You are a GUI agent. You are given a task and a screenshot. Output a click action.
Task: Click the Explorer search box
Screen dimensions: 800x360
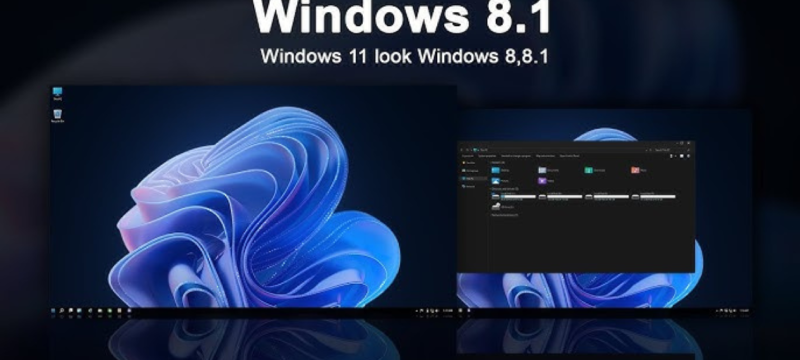[671, 150]
